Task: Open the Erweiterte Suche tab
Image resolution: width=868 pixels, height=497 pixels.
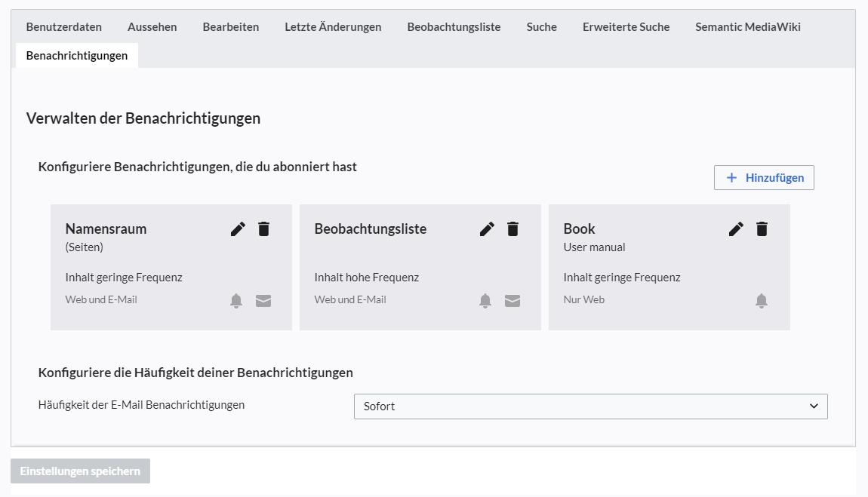Action: (626, 27)
